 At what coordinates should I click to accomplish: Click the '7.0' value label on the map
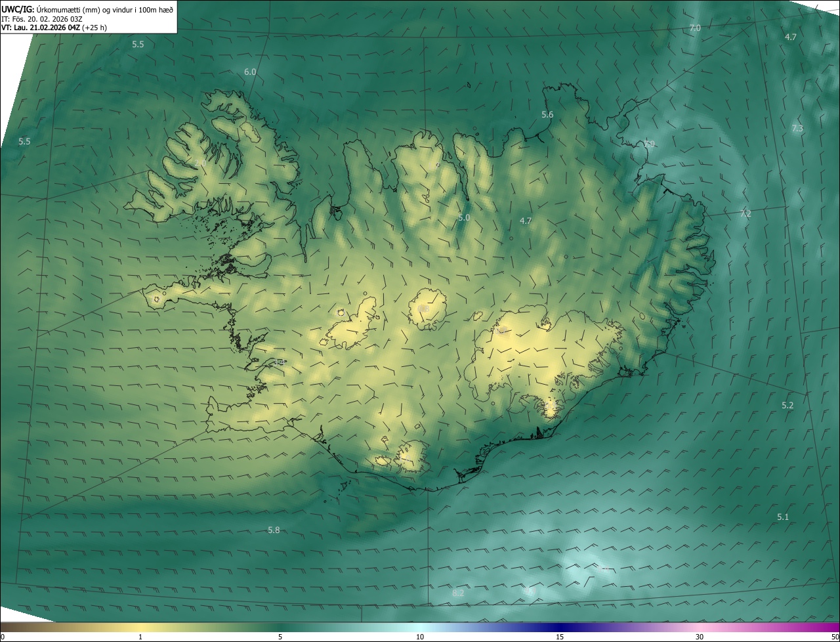pos(695,28)
